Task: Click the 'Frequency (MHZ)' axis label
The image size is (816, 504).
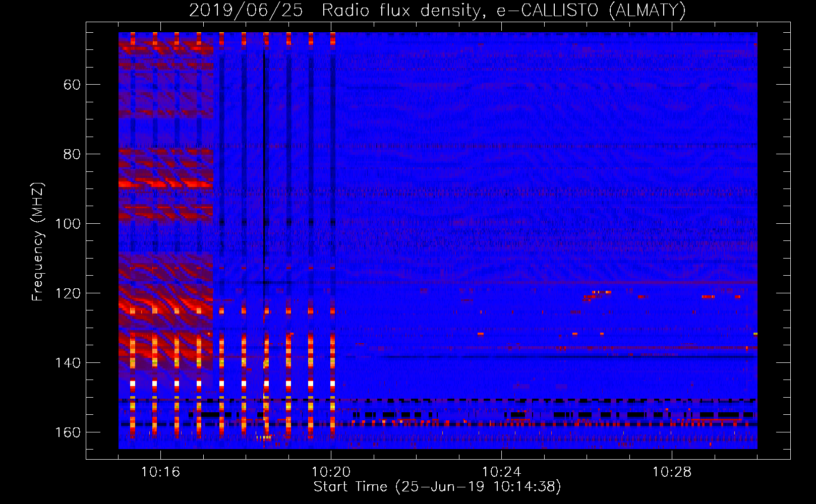Action: click(38, 242)
